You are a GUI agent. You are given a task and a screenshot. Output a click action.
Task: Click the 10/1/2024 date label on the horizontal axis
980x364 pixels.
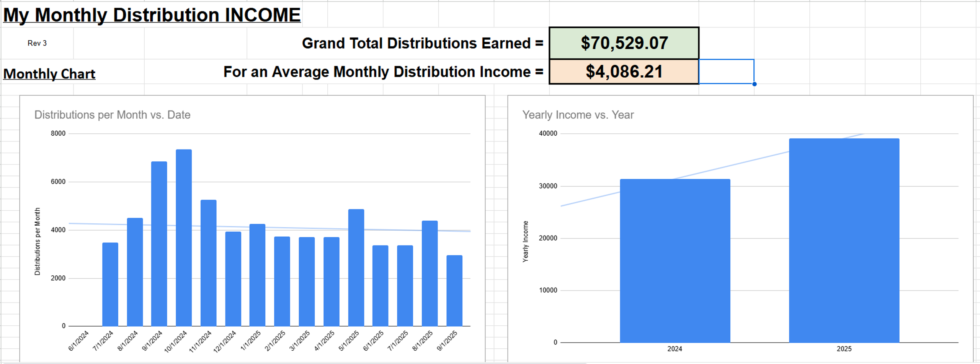click(176, 341)
